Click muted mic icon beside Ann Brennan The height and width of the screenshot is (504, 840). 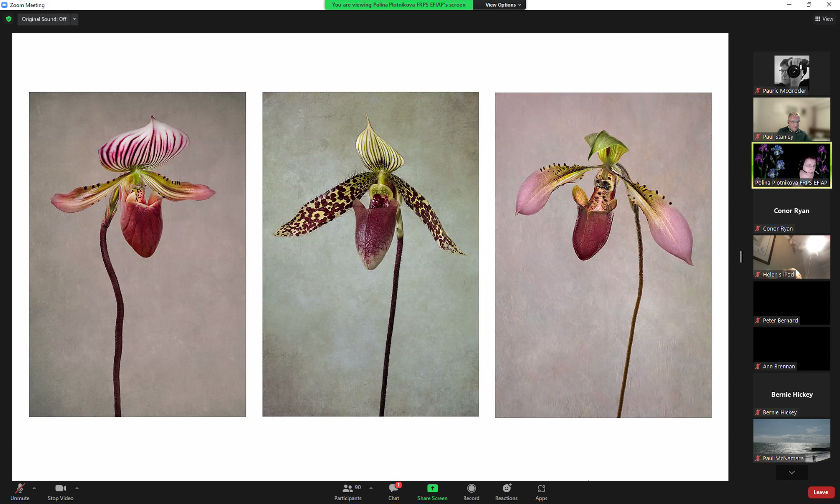[758, 366]
